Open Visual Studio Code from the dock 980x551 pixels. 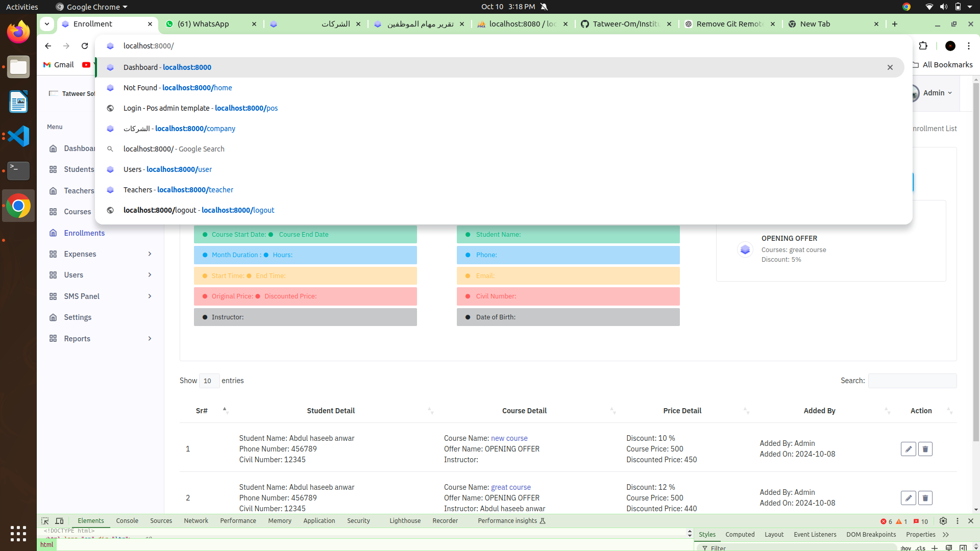(18, 136)
